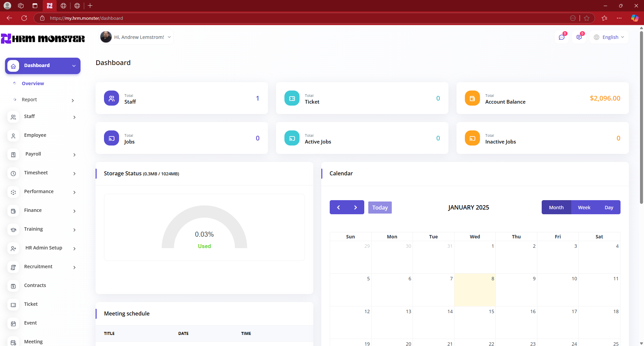Expand the Payroll submenu arrow
Screen dimensions: 644x346
74,155
